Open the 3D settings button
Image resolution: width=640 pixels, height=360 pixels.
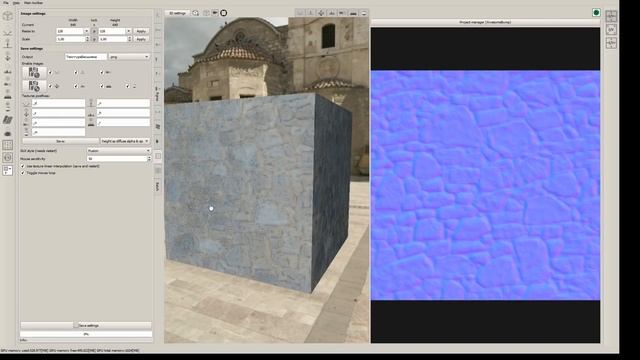178,13
